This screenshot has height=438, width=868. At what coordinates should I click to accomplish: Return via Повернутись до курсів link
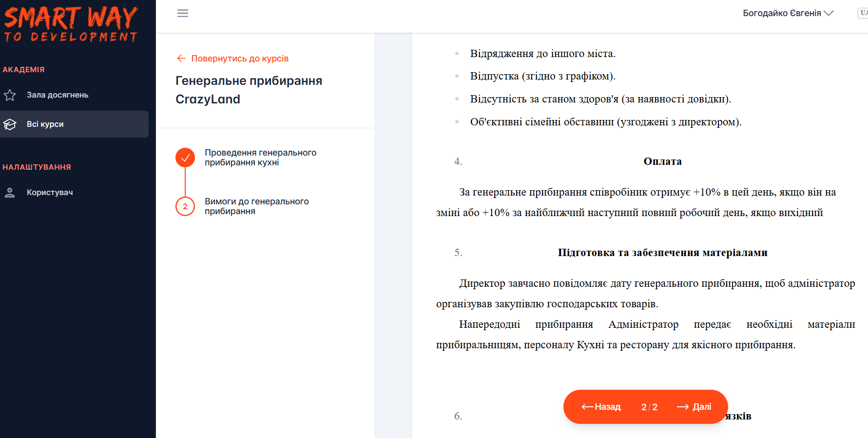(x=232, y=59)
